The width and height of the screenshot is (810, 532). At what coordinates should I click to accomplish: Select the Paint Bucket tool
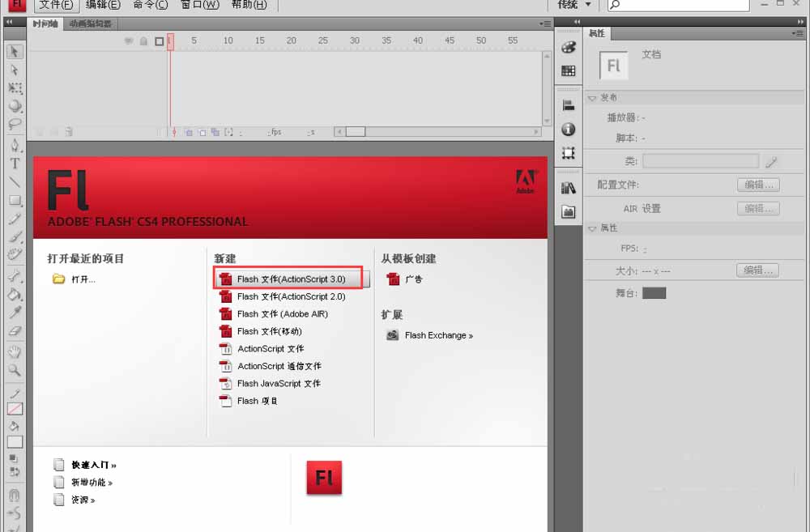[x=15, y=295]
